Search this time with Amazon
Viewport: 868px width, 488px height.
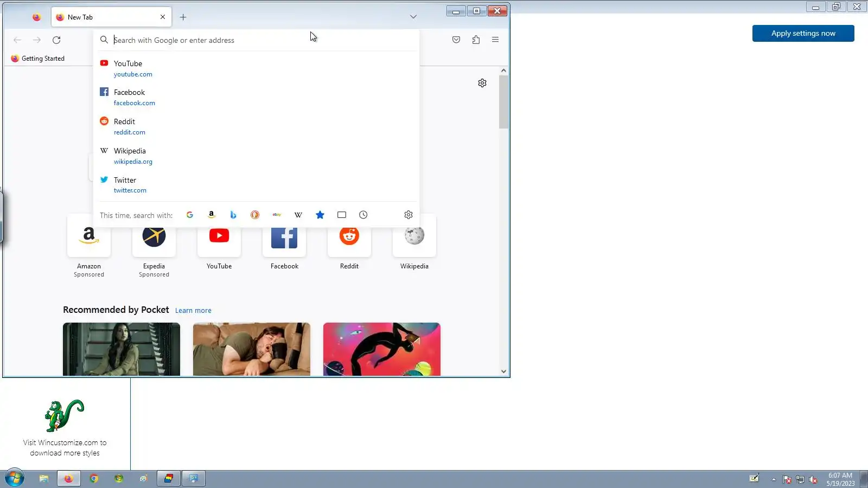212,215
